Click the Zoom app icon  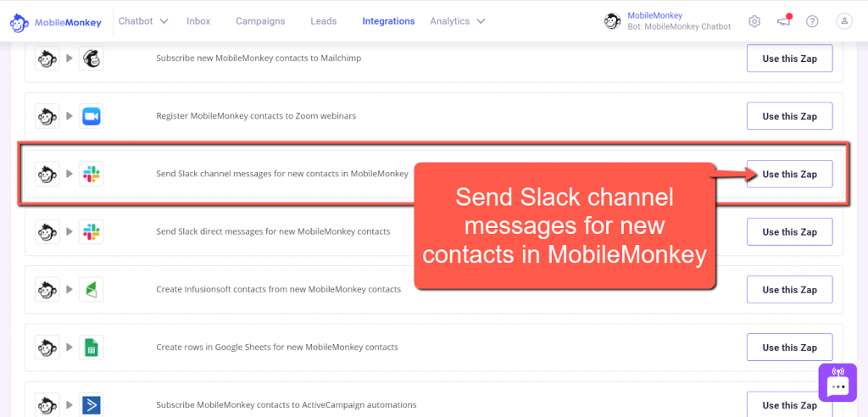point(91,116)
